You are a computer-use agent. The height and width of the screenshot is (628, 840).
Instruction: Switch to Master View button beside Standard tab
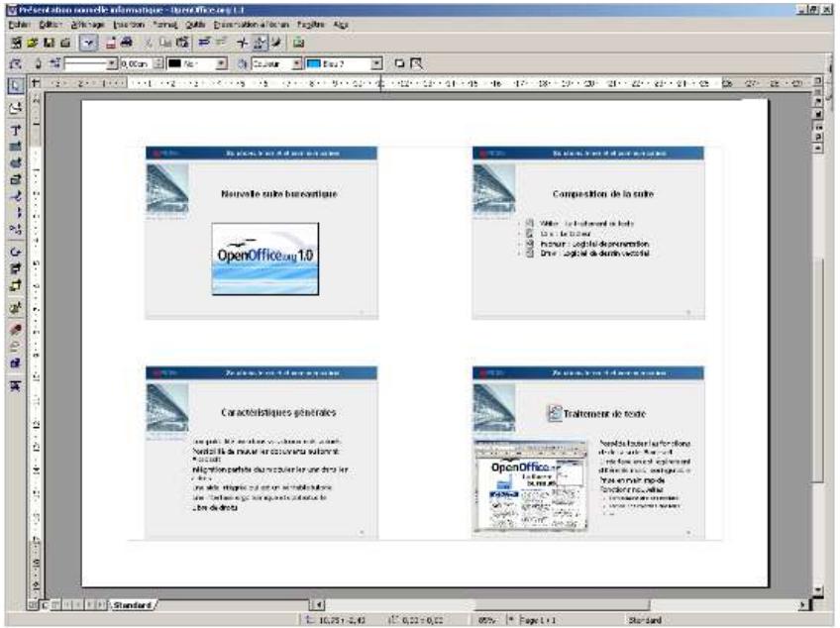point(45,605)
